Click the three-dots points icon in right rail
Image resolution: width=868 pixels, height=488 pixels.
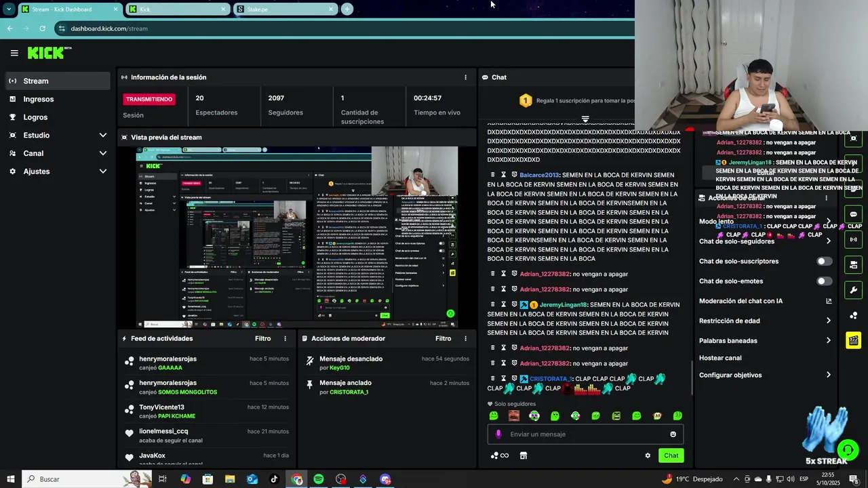(x=853, y=315)
